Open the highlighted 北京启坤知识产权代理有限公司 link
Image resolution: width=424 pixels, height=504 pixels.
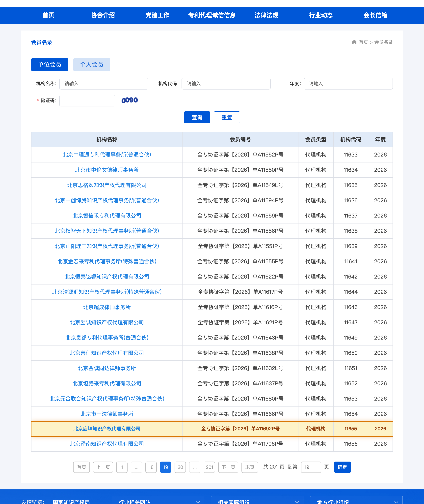pos(107,429)
